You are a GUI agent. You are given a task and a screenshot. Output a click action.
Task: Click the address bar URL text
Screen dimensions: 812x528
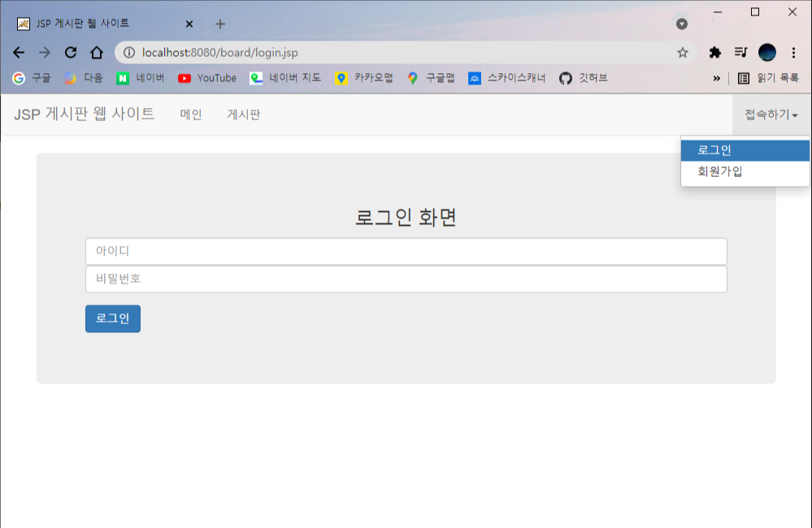[x=220, y=52]
